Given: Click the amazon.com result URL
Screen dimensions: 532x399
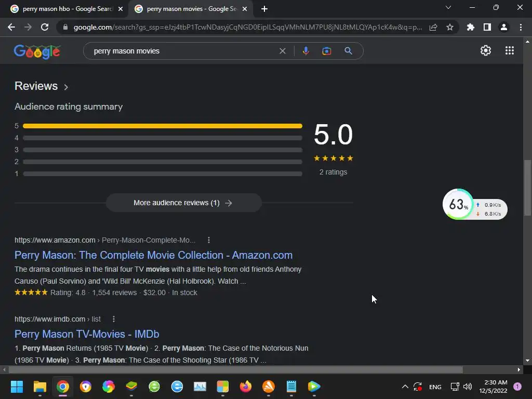Looking at the screenshot, I should pyautogui.click(x=105, y=240).
